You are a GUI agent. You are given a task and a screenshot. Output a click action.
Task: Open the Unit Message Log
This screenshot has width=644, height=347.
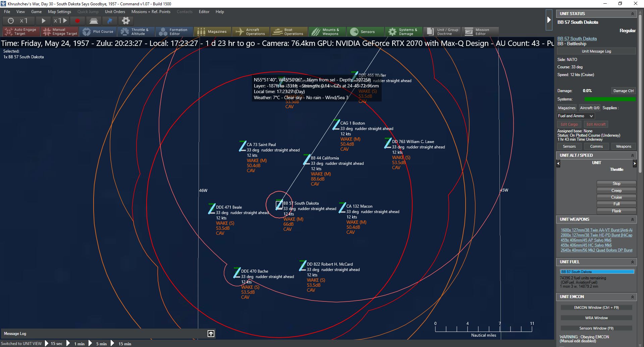point(596,51)
